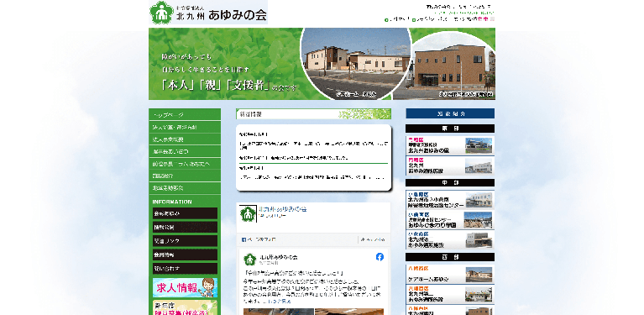Click the Facebook follow page button
The image size is (644, 315).
259,239
